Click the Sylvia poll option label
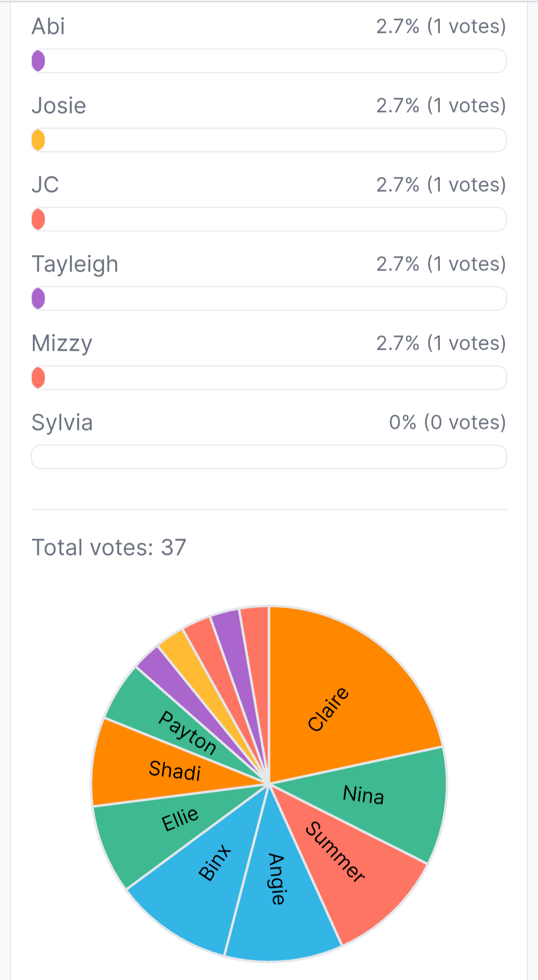The width and height of the screenshot is (538, 980). click(x=62, y=422)
